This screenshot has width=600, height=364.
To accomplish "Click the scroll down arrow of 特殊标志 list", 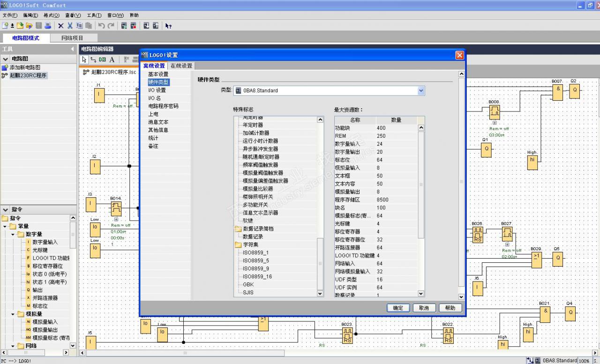I will pos(320,293).
